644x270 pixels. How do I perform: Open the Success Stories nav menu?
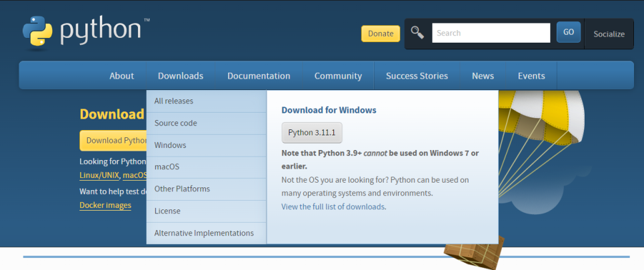pos(417,75)
